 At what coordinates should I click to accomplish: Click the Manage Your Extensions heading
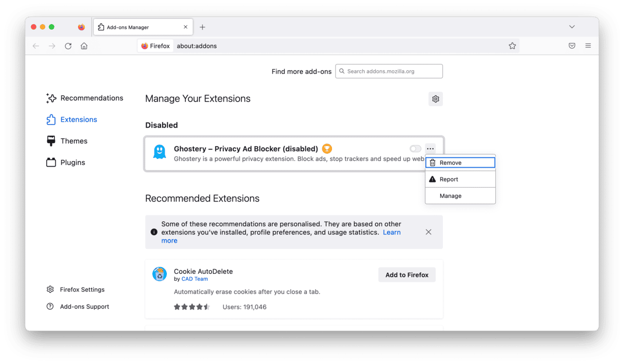pyautogui.click(x=198, y=98)
